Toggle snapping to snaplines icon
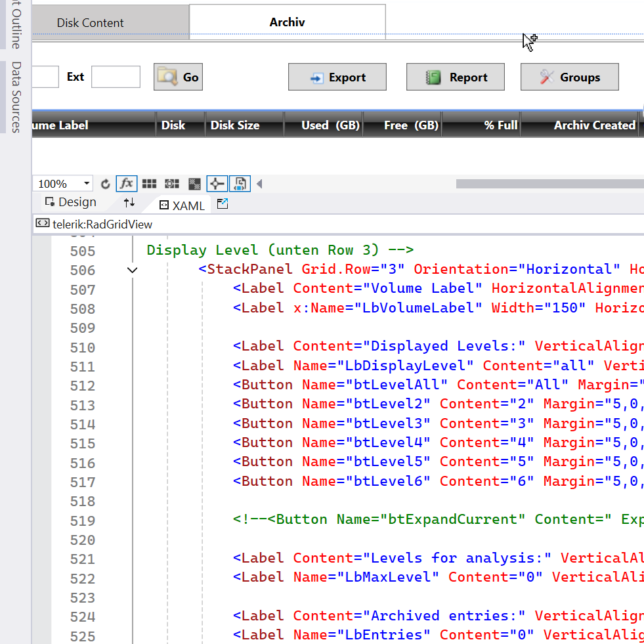Screen dimensions: 644x644 (217, 184)
